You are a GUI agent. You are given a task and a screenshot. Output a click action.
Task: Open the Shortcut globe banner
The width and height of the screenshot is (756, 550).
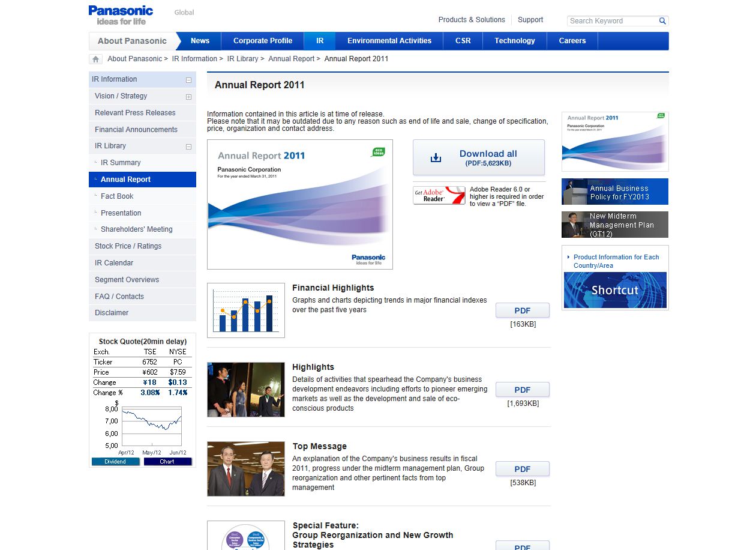615,290
